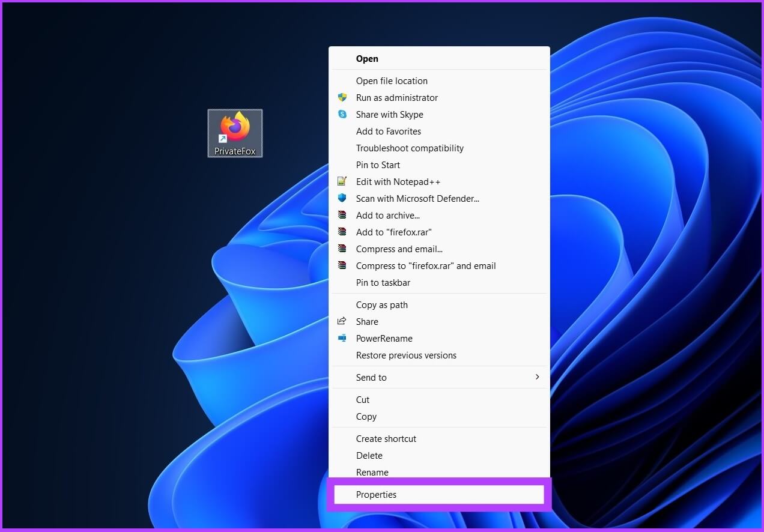Choose Open from the context menu
764x532 pixels.
point(439,58)
